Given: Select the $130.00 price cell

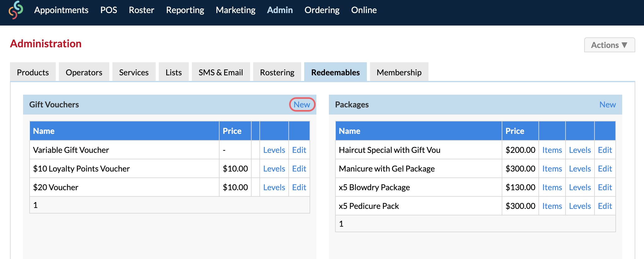Looking at the screenshot, I should tap(520, 187).
